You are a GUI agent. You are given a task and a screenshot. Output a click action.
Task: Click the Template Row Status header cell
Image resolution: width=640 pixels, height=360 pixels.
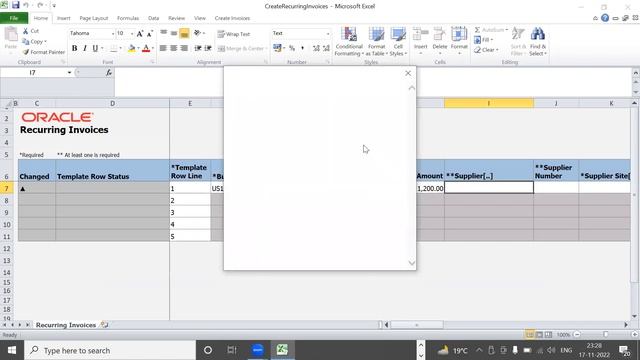[x=112, y=171]
